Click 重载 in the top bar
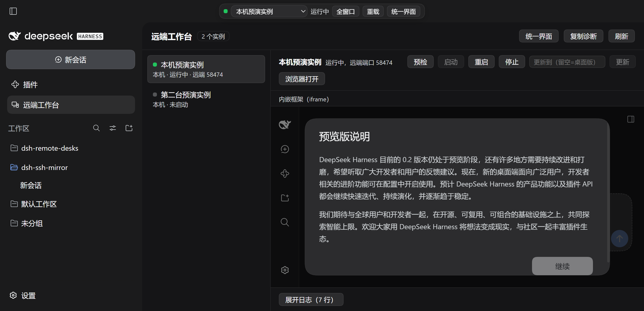 point(373,11)
